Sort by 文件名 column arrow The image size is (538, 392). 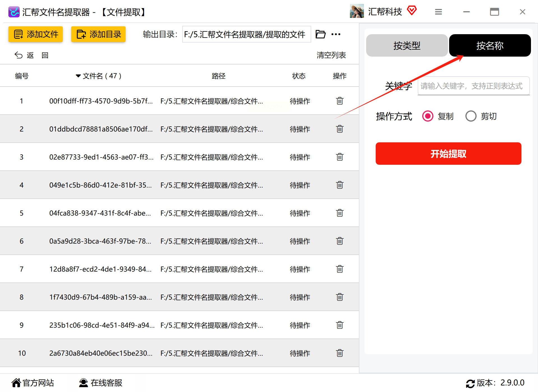[78, 76]
